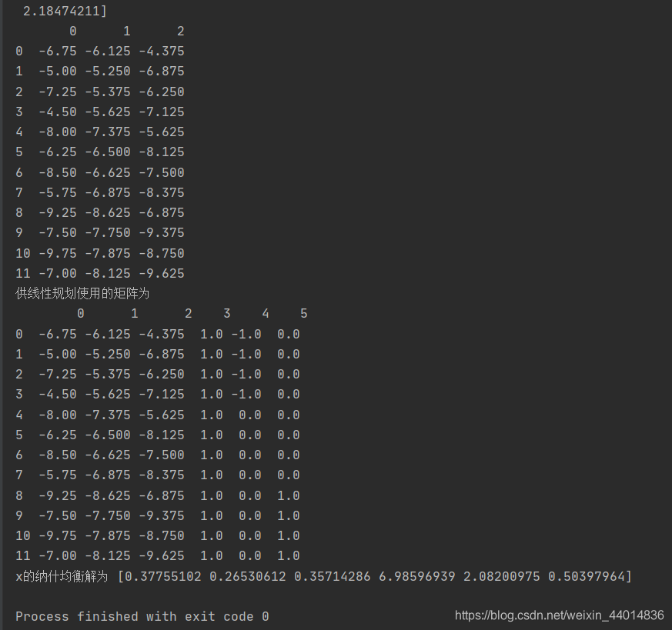Click -4.375 in row 0 of first matrix

point(162,51)
